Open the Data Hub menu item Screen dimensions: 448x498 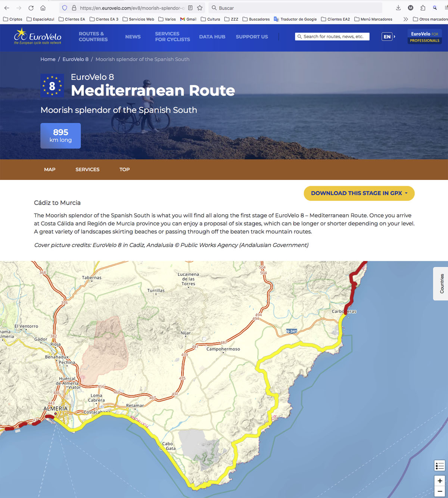(x=212, y=37)
